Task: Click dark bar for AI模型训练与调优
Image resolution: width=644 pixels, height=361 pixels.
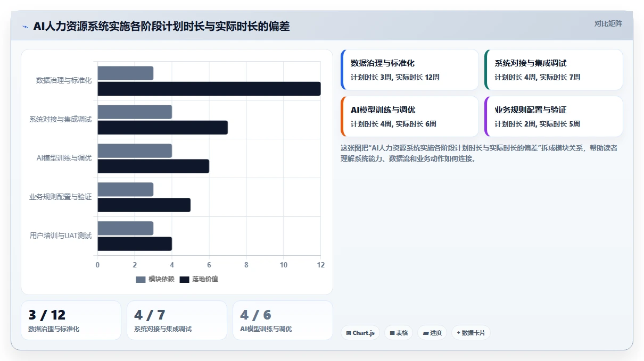Action: click(x=153, y=166)
